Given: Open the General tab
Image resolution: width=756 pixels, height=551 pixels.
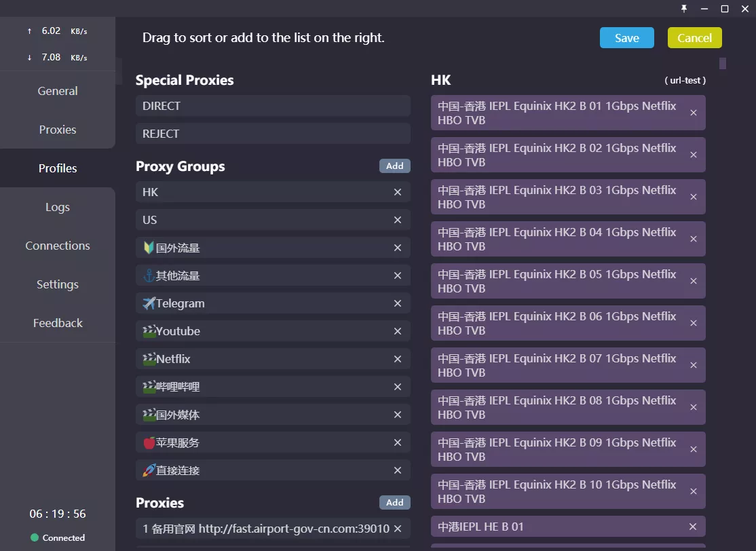Looking at the screenshot, I should coord(58,91).
